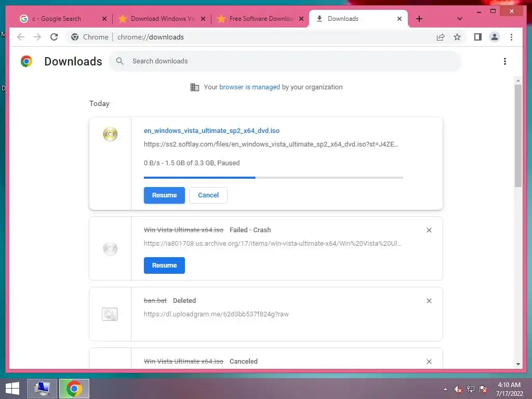
Task: Click the browser back arrow
Action: [21, 37]
